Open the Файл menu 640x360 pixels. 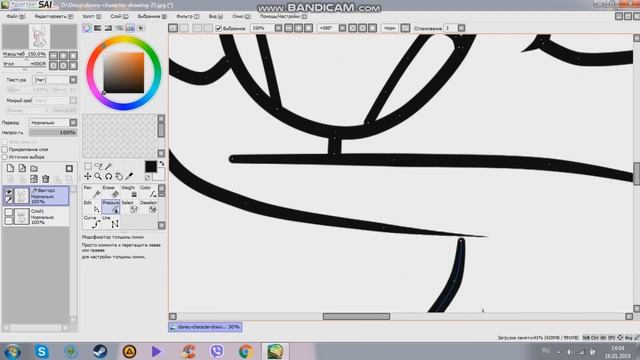click(16, 16)
